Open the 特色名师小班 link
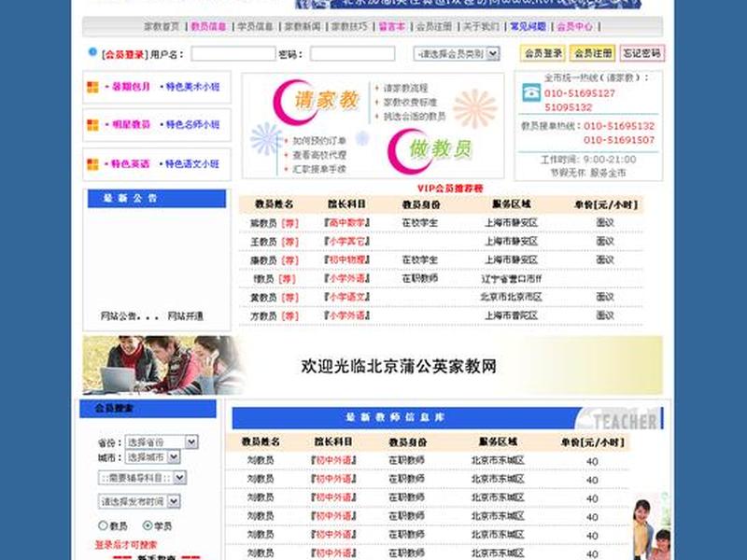 (x=192, y=125)
